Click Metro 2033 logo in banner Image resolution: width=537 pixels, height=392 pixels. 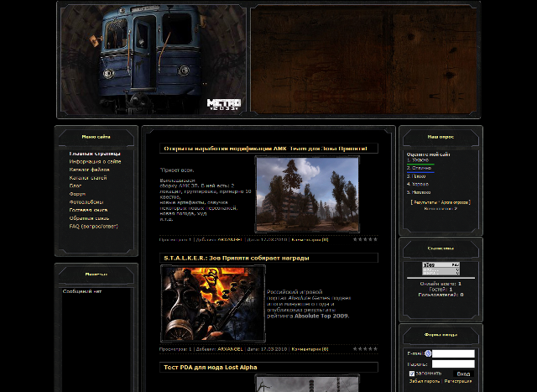pyautogui.click(x=224, y=104)
